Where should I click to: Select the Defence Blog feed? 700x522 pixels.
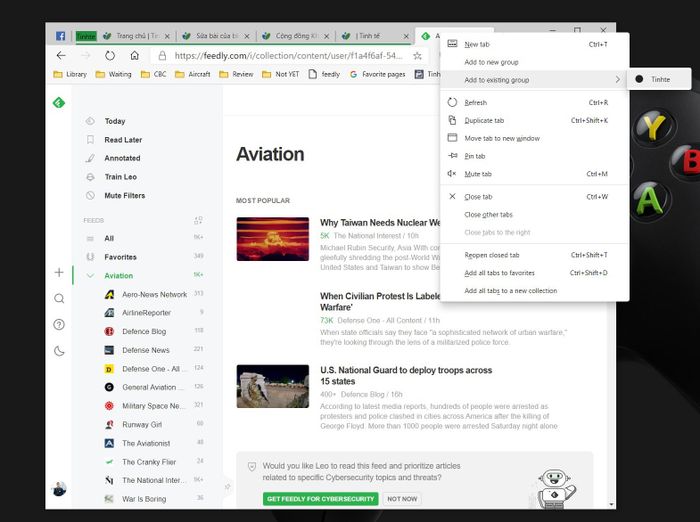154,331
